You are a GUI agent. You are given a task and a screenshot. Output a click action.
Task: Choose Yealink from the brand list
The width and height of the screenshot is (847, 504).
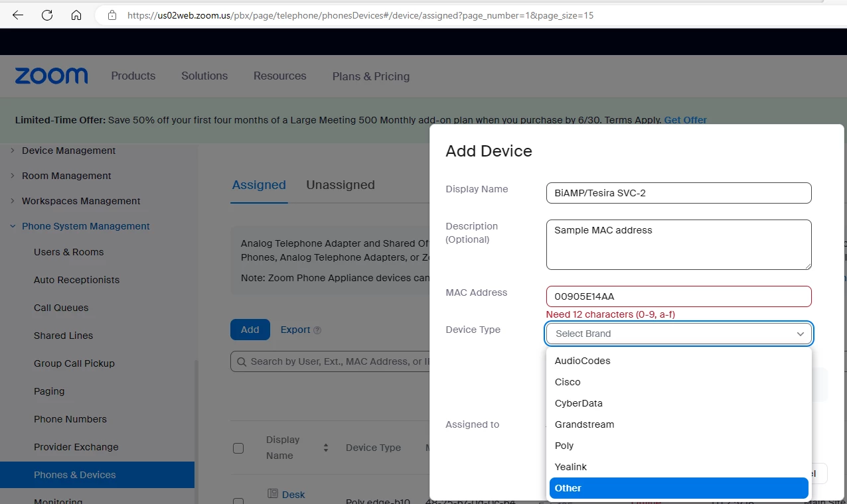(x=678, y=467)
